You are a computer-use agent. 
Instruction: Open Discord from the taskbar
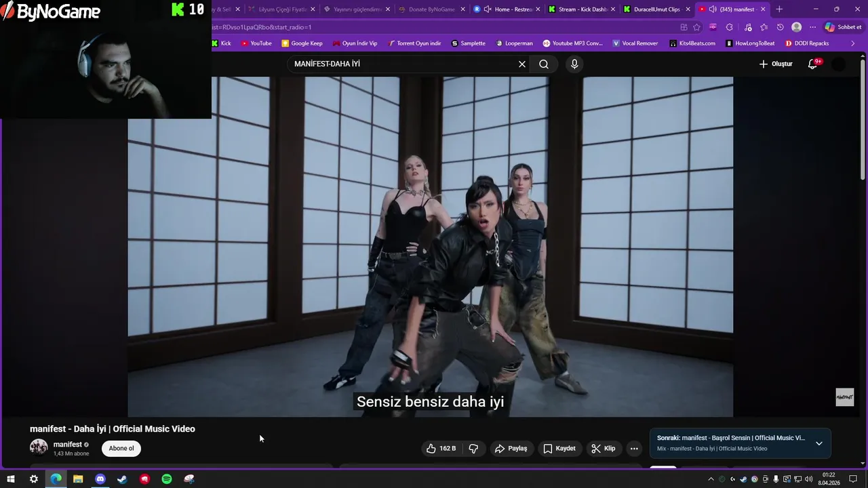100,479
